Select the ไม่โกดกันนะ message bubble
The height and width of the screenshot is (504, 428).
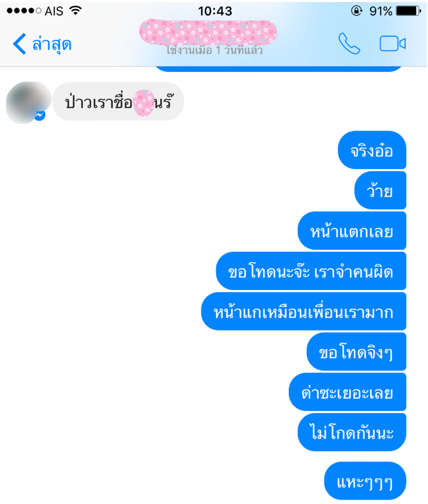click(352, 432)
